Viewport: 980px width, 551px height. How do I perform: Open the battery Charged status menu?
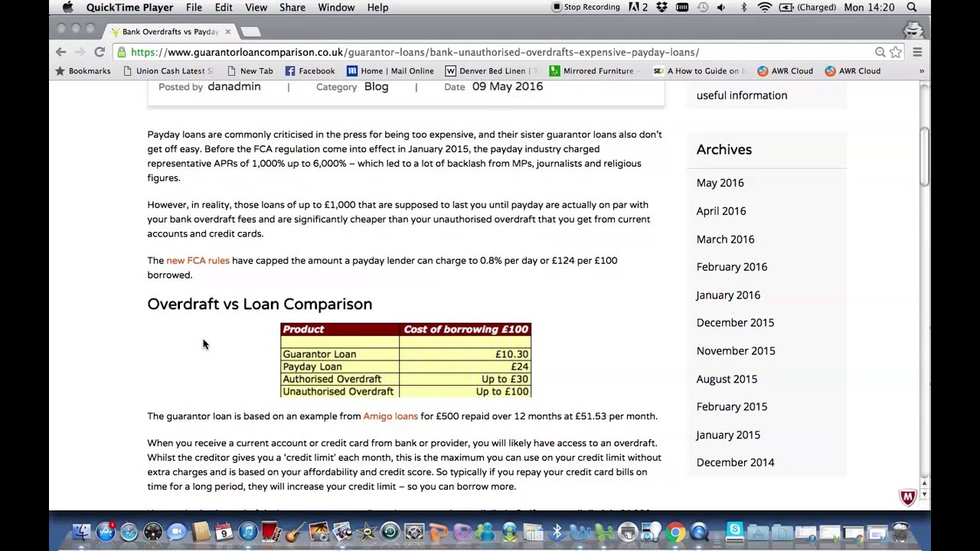click(808, 7)
